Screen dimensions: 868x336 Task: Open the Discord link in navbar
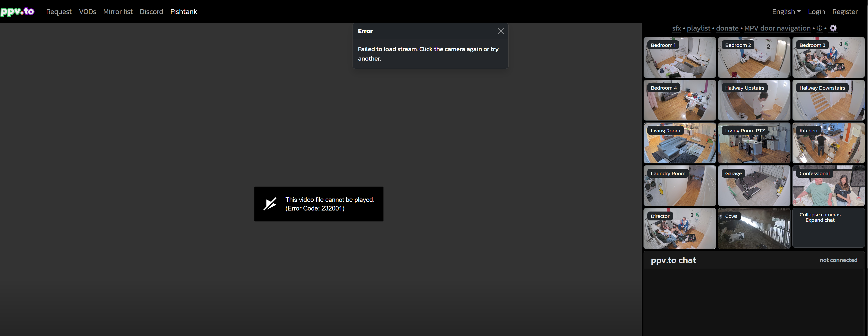pyautogui.click(x=151, y=12)
